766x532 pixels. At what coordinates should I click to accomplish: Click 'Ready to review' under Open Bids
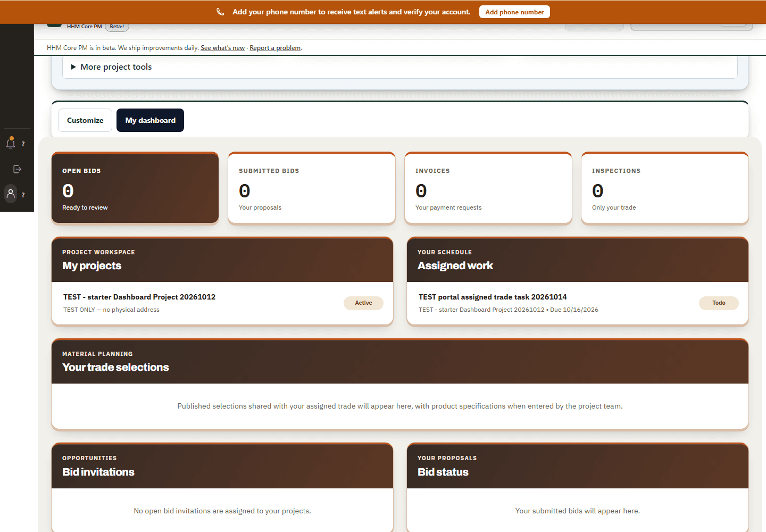click(85, 207)
